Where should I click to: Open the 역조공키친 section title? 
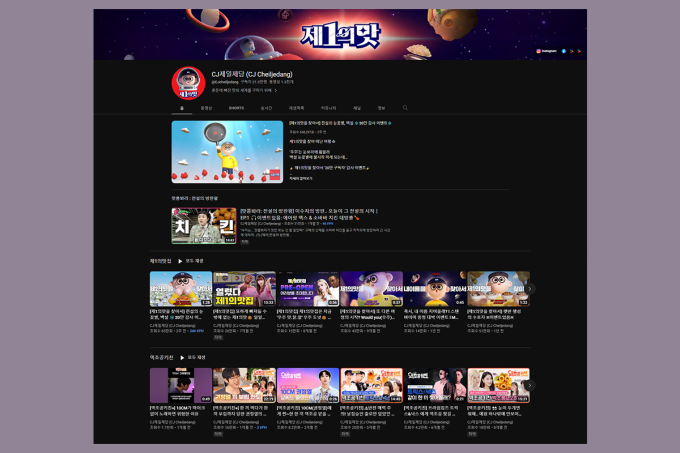tap(161, 358)
